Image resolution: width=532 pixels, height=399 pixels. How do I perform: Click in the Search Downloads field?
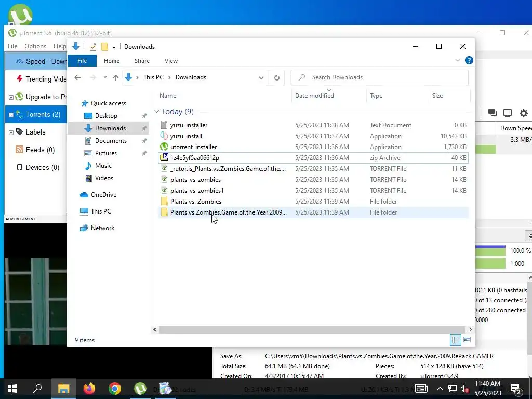[x=380, y=77]
